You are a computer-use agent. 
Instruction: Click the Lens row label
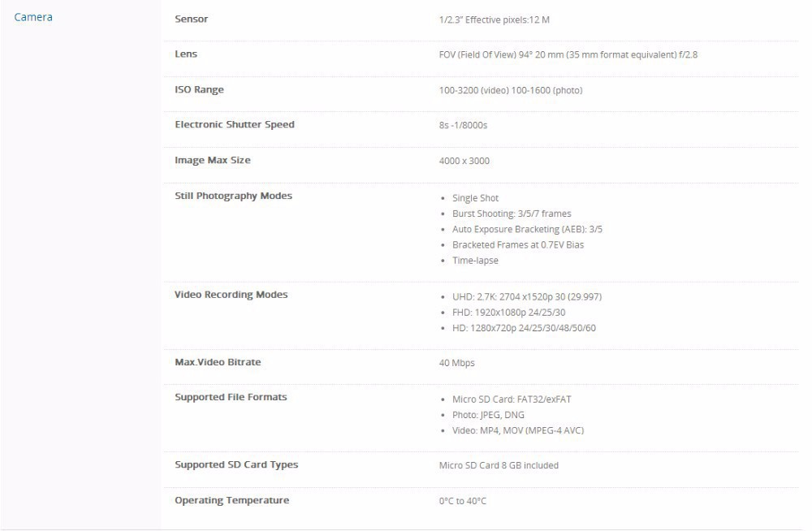pos(186,54)
